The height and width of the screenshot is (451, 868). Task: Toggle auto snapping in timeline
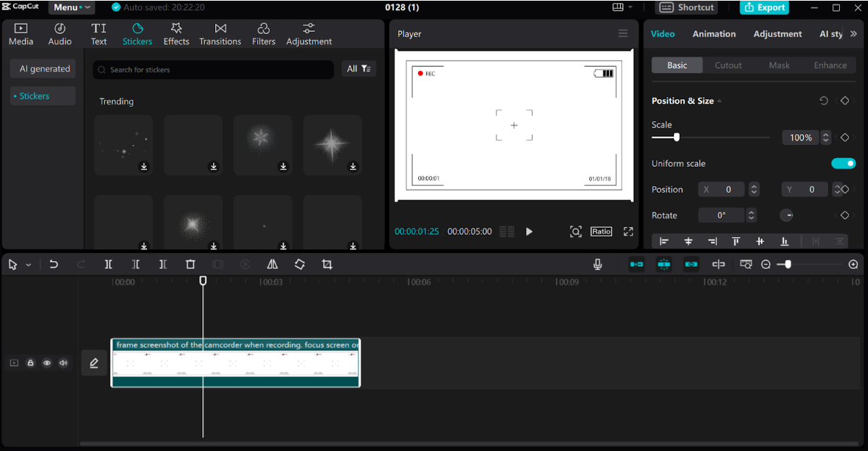(x=664, y=264)
